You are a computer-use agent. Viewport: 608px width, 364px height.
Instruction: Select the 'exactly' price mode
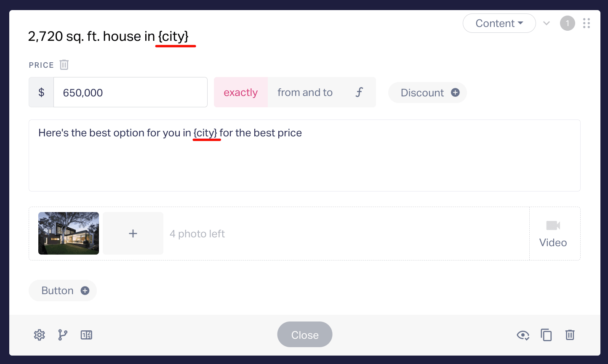pos(241,92)
